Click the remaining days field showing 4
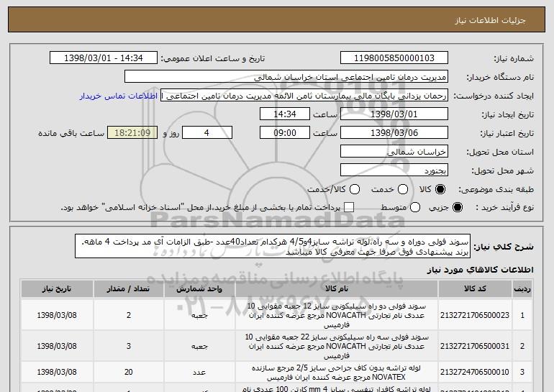The width and height of the screenshot is (554, 392). [x=207, y=133]
